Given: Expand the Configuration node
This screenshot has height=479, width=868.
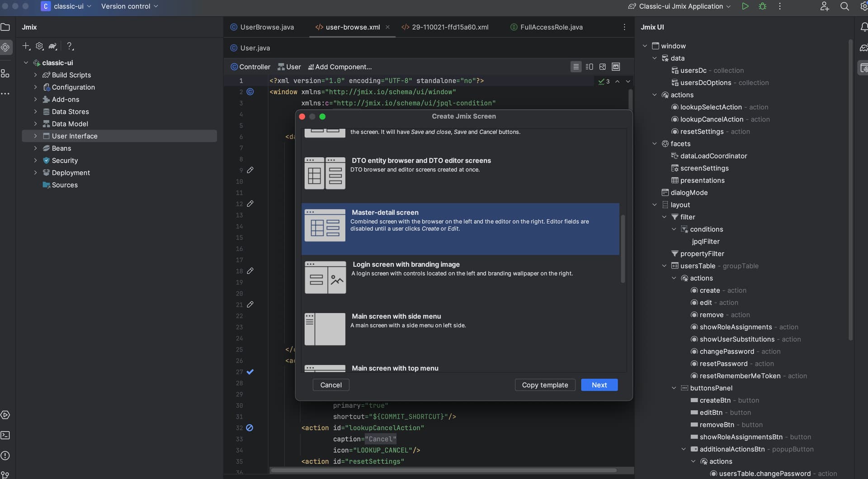Looking at the screenshot, I should pyautogui.click(x=35, y=87).
